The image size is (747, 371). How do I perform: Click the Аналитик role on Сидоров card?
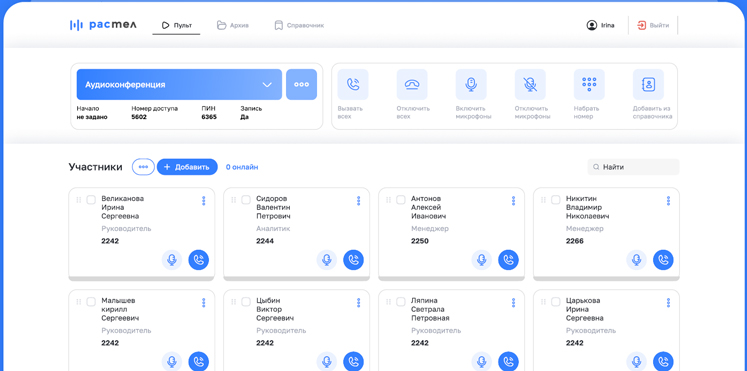pos(273,229)
